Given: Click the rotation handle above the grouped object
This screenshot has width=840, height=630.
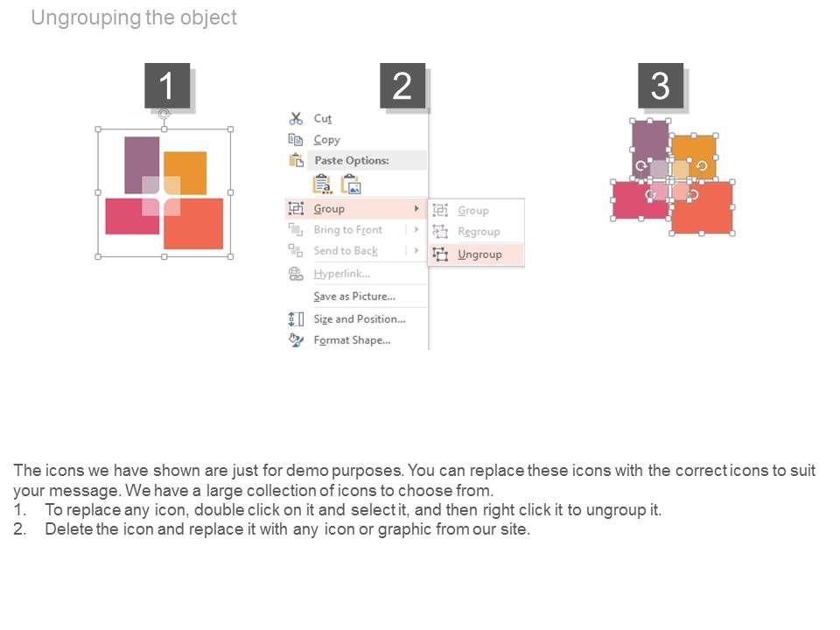Looking at the screenshot, I should click(x=164, y=112).
